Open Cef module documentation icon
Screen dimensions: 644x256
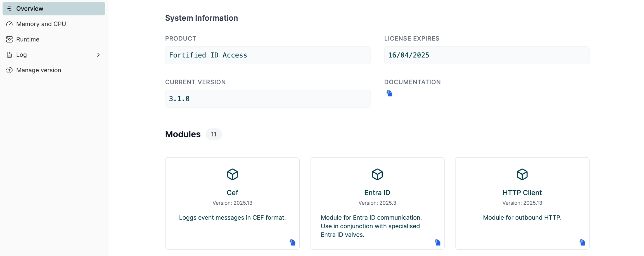292,242
